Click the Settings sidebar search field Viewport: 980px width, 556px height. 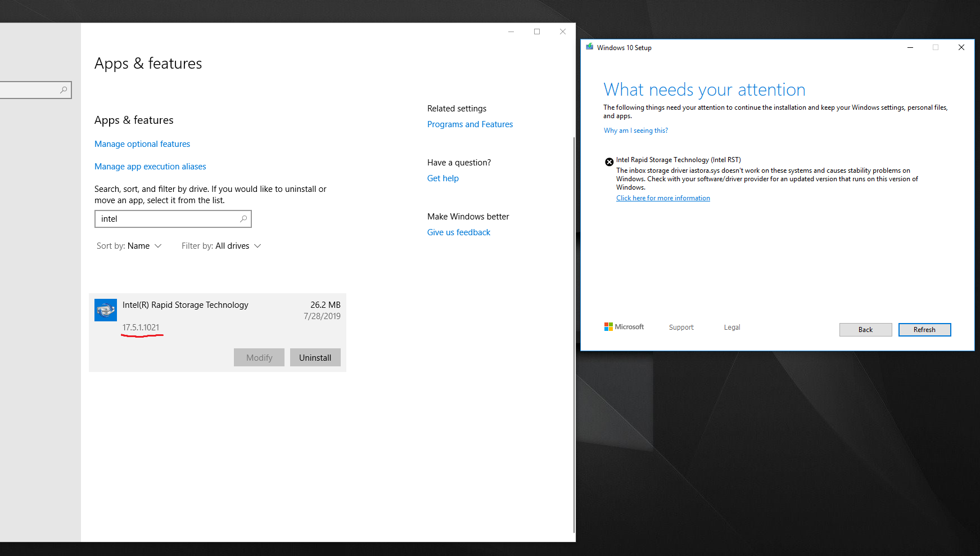[x=35, y=90]
